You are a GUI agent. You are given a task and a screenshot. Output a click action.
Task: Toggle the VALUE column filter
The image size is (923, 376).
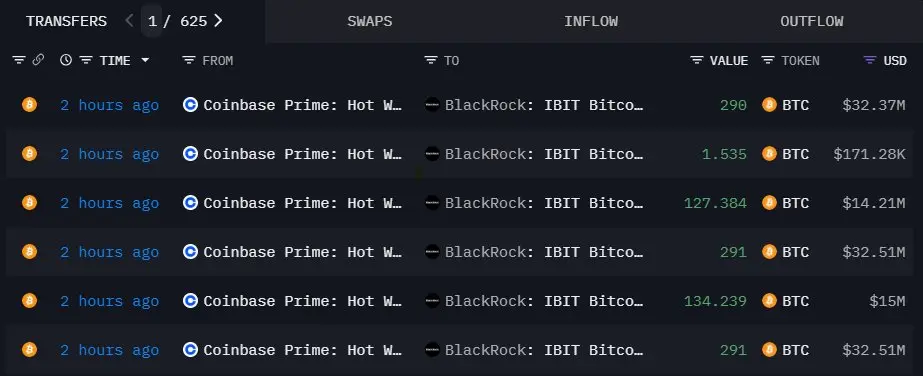(697, 60)
